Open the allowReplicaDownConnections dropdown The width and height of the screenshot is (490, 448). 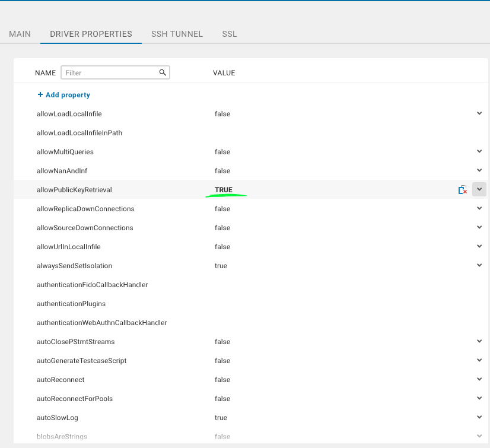[479, 208]
